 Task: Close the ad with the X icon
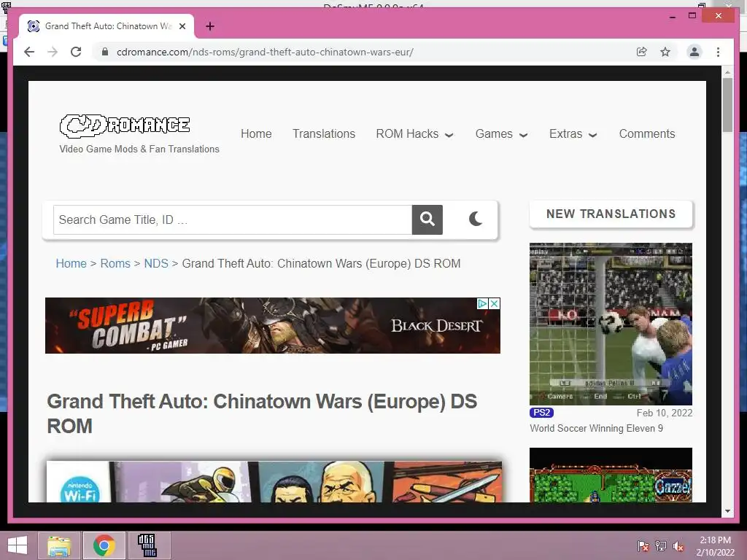(x=495, y=304)
